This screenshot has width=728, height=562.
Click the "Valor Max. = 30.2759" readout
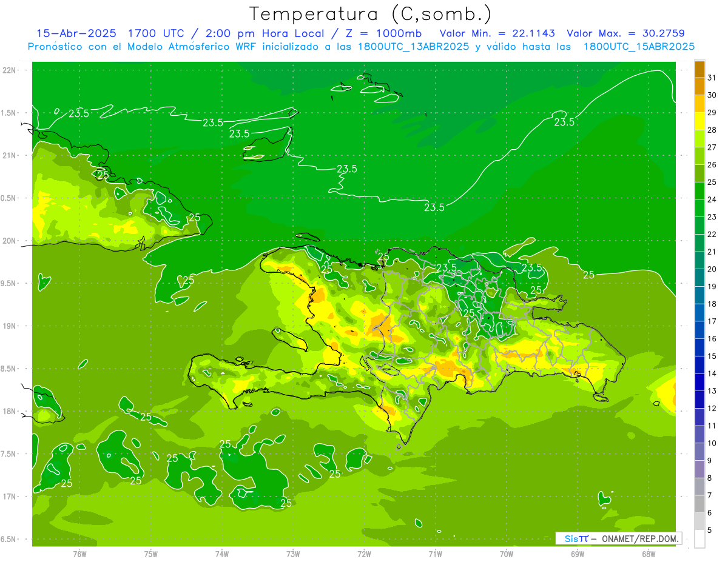[x=625, y=33]
